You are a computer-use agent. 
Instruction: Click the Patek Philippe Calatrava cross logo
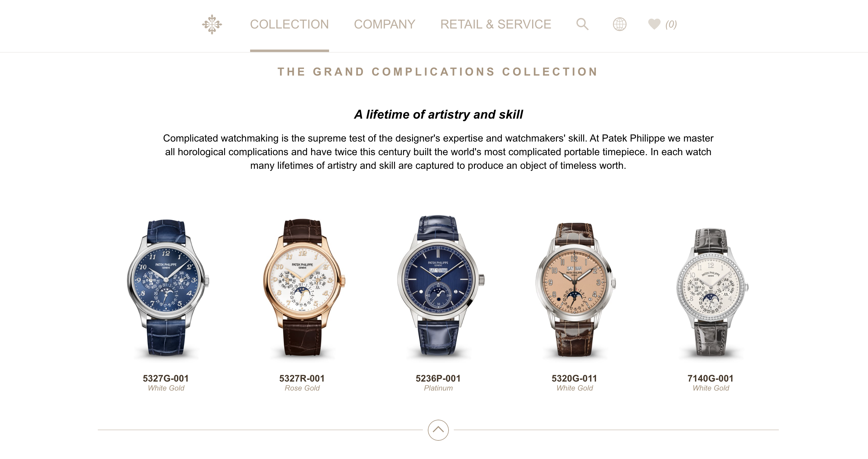(x=212, y=24)
